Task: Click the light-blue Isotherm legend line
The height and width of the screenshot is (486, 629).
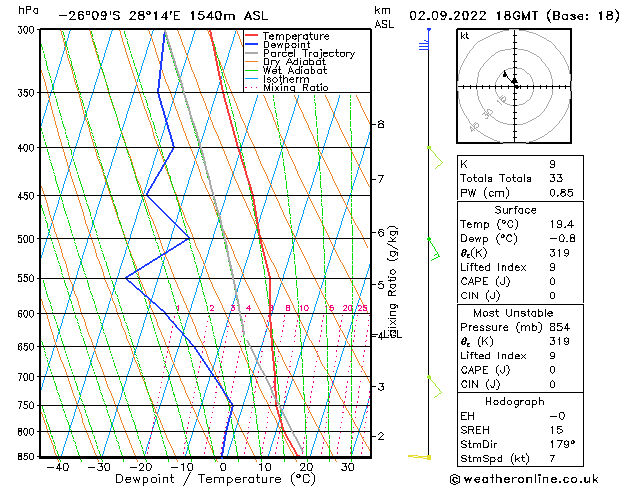Action: click(252, 79)
